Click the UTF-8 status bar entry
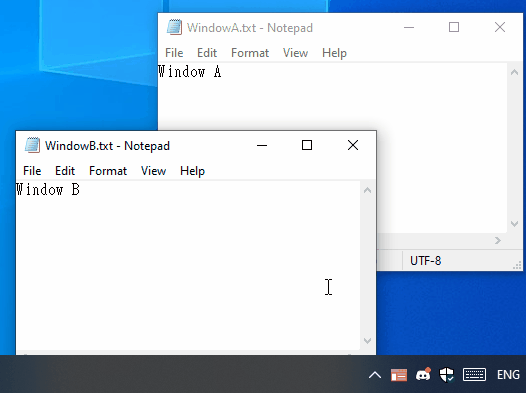526x393 pixels. tap(425, 261)
